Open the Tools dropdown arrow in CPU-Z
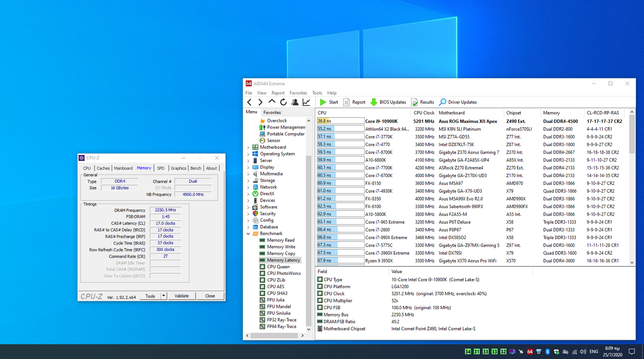The height and width of the screenshot is (359, 644). coord(163,296)
